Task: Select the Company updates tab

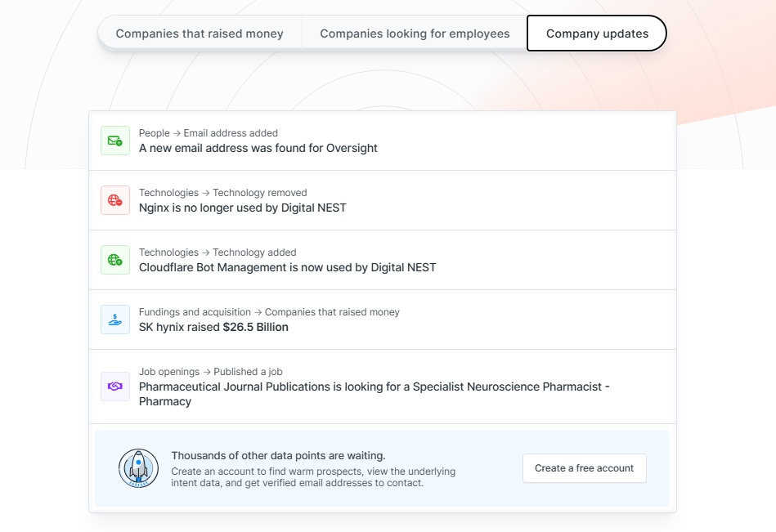Action: [597, 34]
